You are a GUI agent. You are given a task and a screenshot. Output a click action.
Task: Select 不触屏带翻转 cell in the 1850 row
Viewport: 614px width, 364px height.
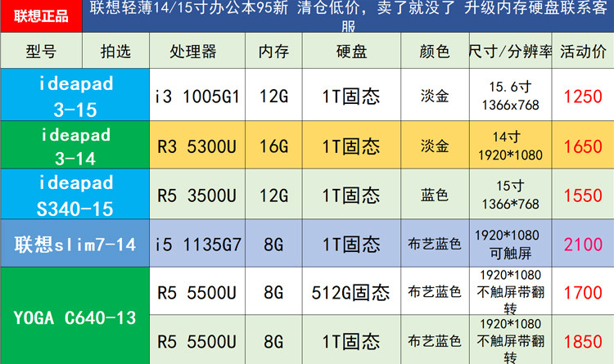coord(511,339)
